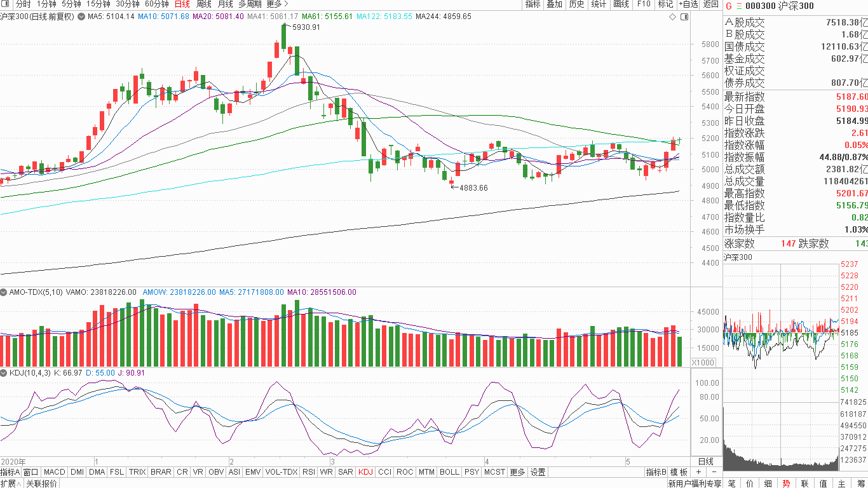Viewport: 868px width, 488px height.
Task: Click the 返回 back button
Action: coord(710,4)
